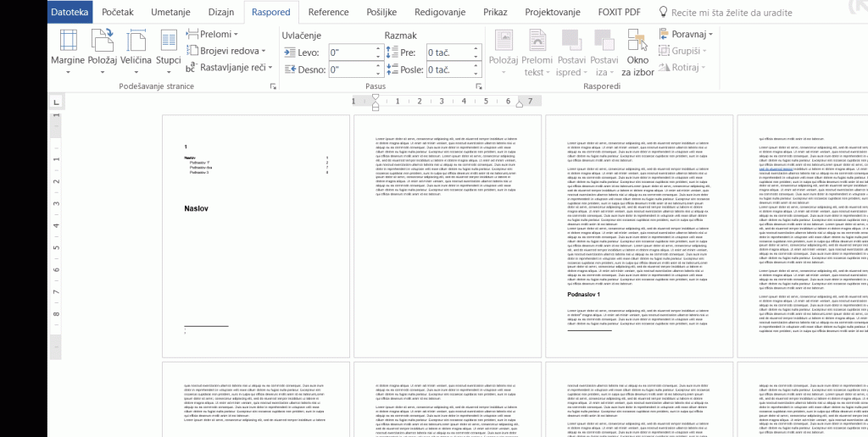
Task: Toggle the Okno za izbor selection pane
Action: (637, 53)
